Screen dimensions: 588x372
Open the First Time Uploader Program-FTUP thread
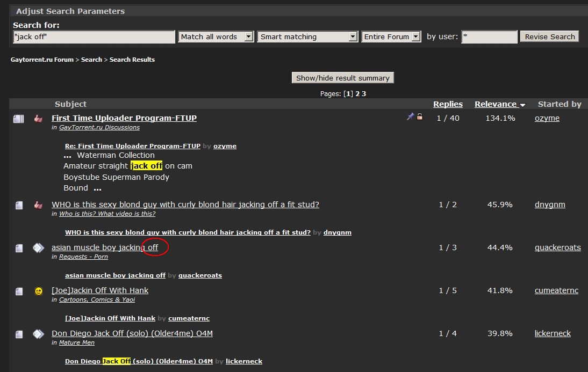pos(124,118)
